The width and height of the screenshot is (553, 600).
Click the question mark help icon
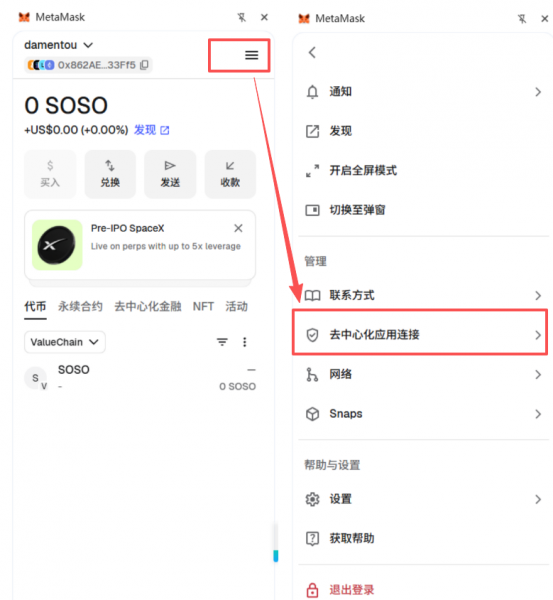(x=312, y=539)
